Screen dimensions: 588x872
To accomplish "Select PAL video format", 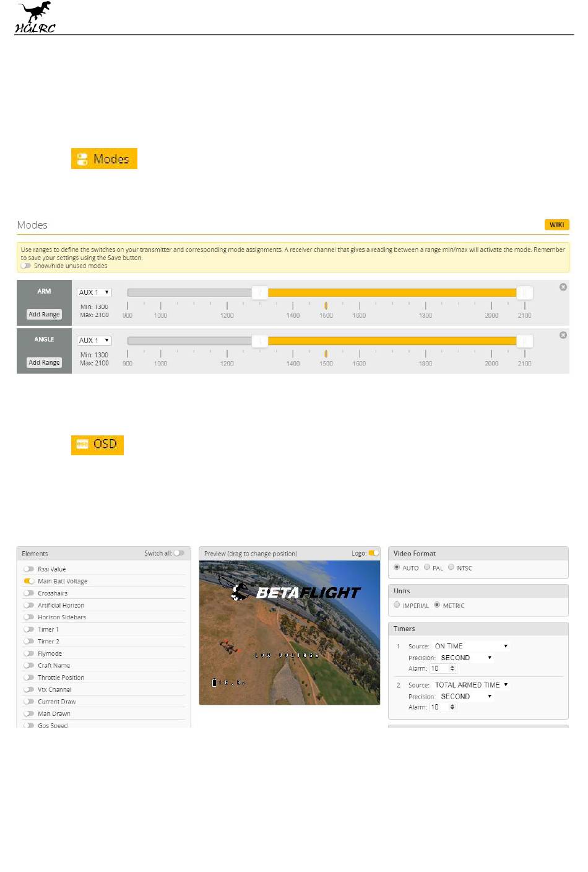I will pos(427,567).
